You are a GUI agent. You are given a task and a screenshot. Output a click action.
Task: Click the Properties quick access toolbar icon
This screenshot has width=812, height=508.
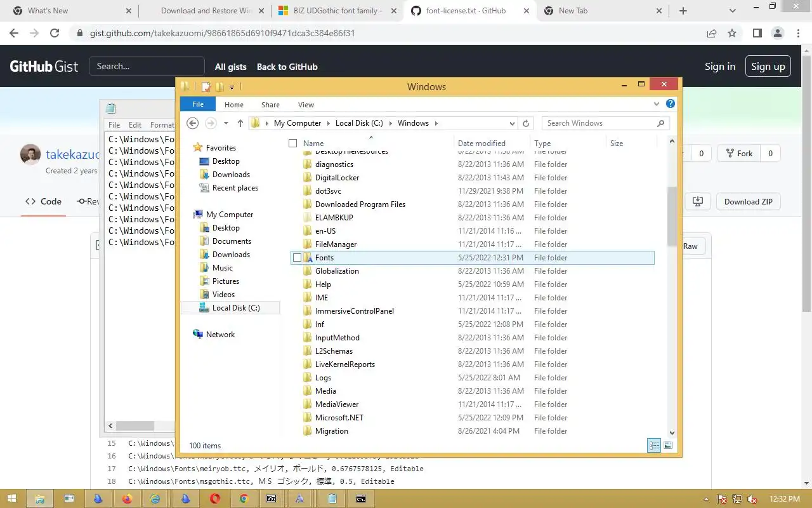click(x=206, y=87)
